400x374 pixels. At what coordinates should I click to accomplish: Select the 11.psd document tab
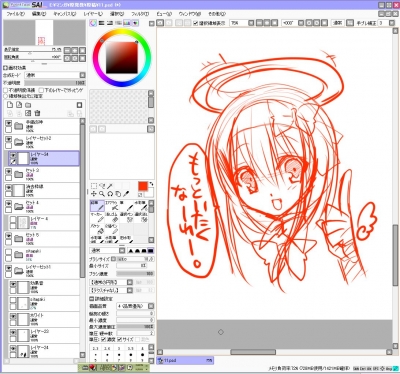[185, 360]
